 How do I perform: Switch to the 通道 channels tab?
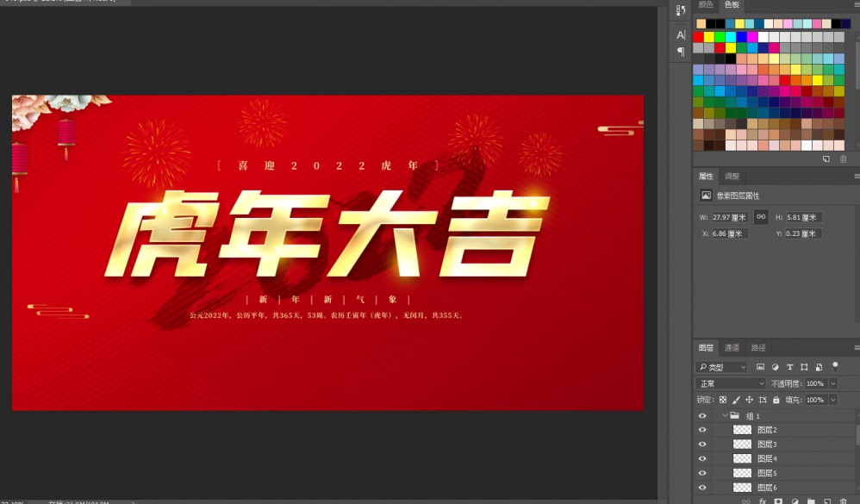click(x=731, y=347)
